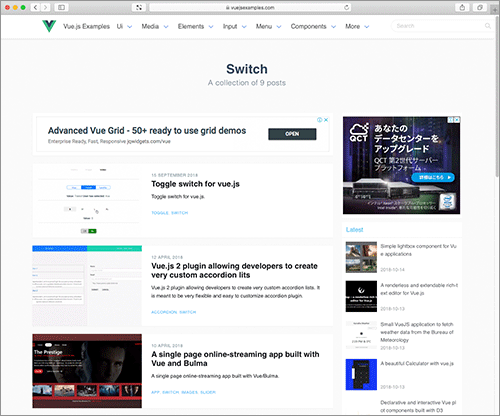Open A beautiful Calculator latest post

pyautogui.click(x=417, y=363)
